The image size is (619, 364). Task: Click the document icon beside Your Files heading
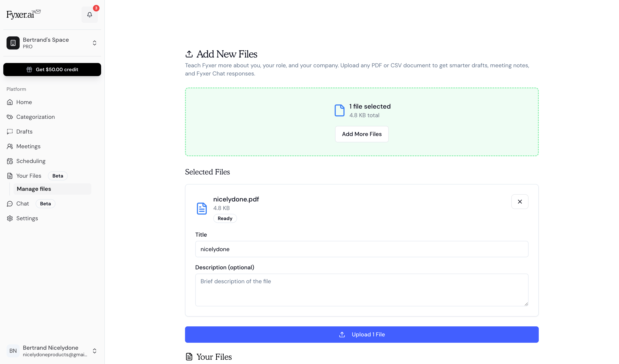click(x=189, y=357)
